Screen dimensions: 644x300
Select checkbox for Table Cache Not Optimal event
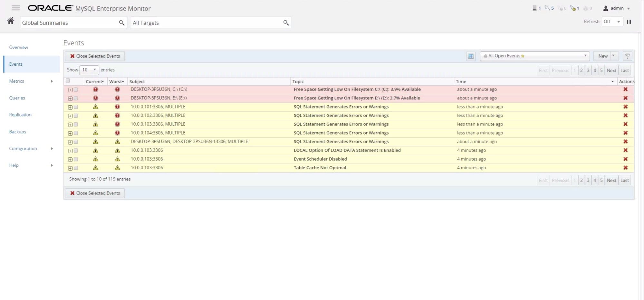point(76,168)
